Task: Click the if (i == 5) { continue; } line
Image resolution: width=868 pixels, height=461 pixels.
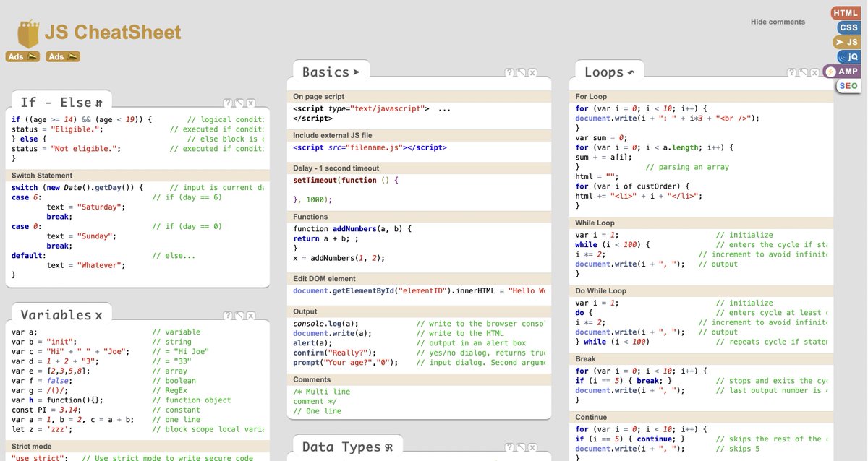Action: tap(631, 439)
